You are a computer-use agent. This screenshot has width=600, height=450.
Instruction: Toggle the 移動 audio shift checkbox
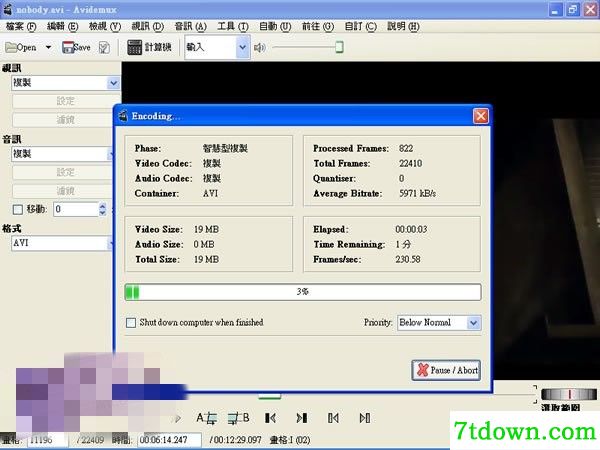coord(18,209)
